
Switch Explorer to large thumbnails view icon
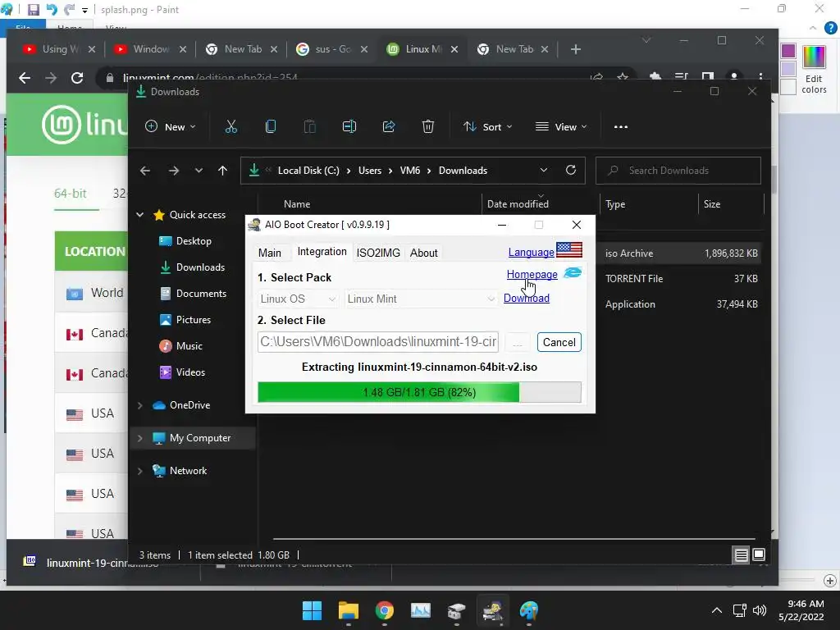pyautogui.click(x=759, y=555)
